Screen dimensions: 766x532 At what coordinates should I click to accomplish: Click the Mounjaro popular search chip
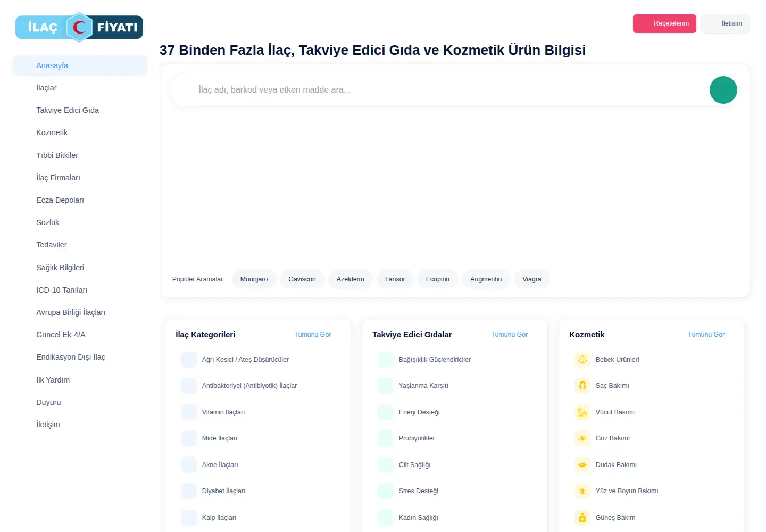click(254, 279)
